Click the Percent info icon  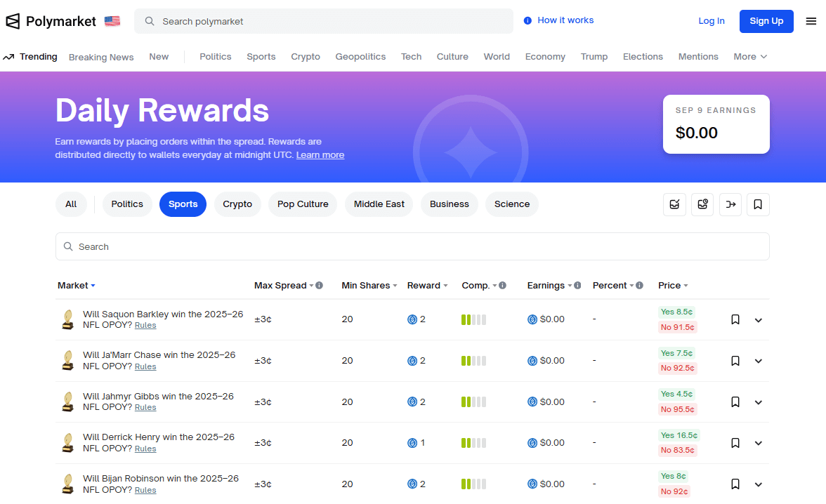(x=639, y=286)
